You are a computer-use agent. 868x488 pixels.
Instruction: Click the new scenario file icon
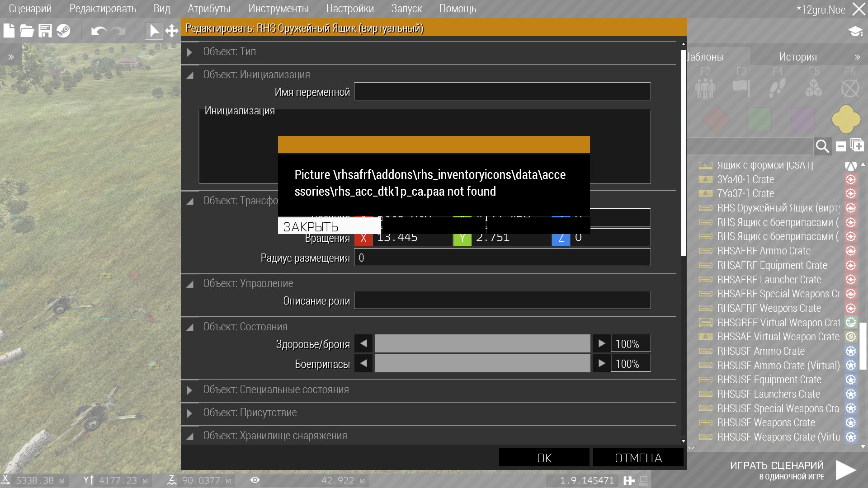pyautogui.click(x=9, y=31)
